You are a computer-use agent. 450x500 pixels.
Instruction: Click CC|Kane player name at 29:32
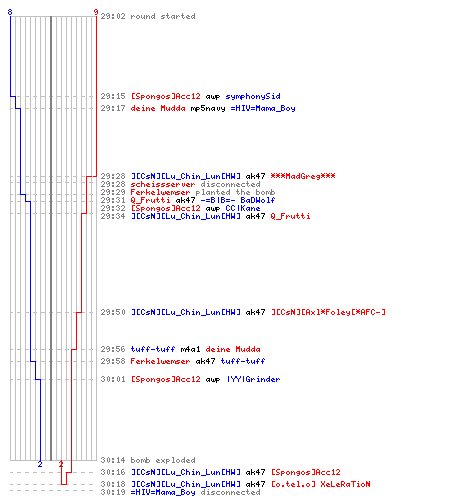pos(243,208)
